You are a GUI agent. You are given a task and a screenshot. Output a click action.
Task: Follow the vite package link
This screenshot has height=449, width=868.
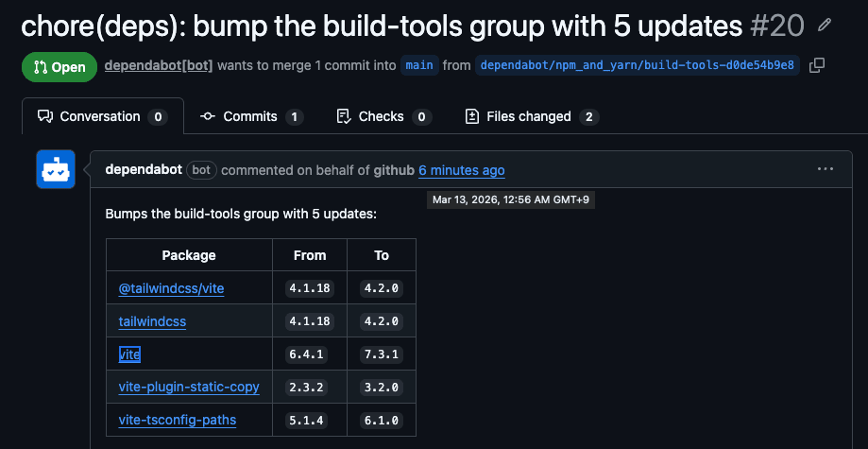click(x=129, y=354)
